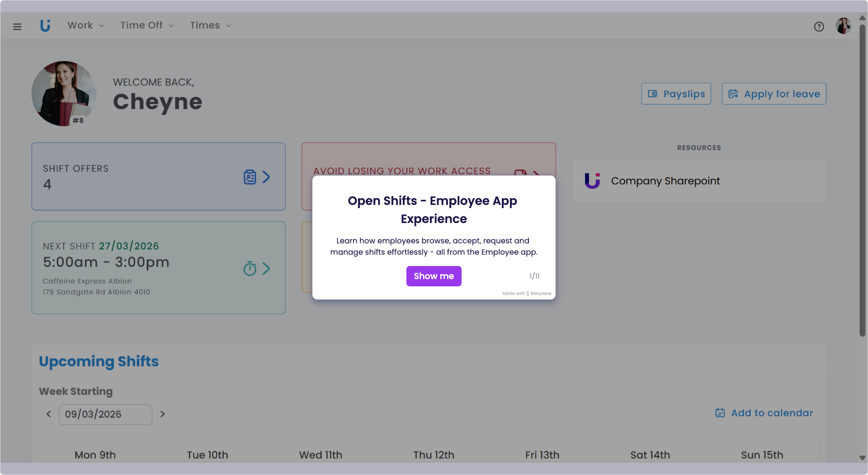Click the page scrollbar down arrow

coord(862,458)
